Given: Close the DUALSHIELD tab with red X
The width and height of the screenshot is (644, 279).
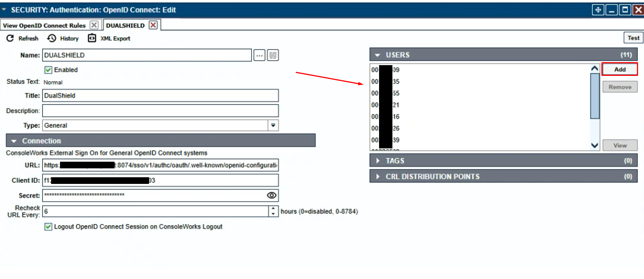Looking at the screenshot, I should tap(153, 25).
